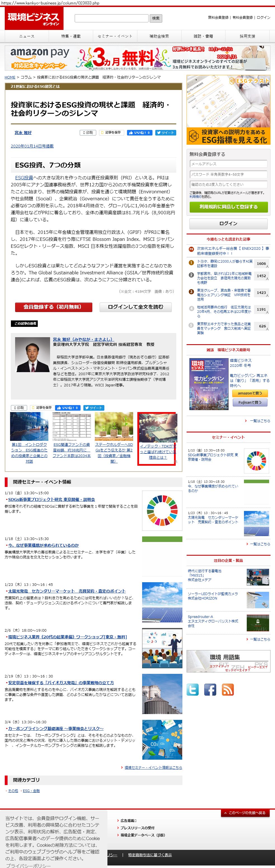Open related article イノテック・TDK link

point(158,451)
